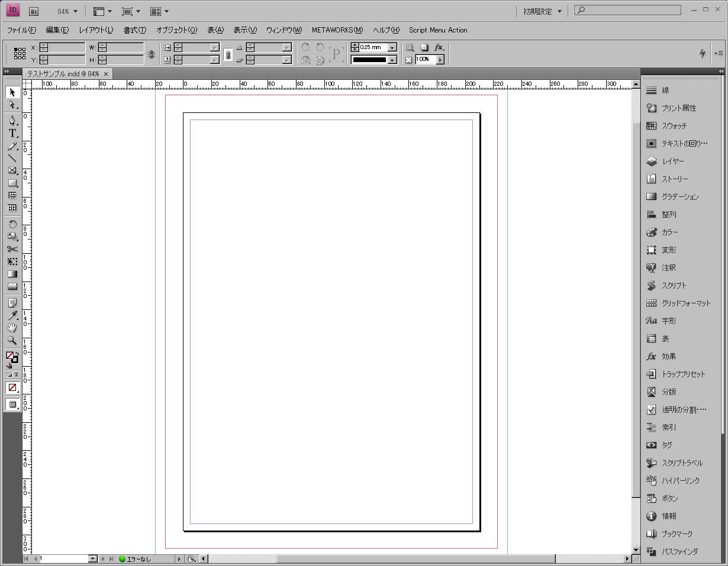Viewport: 728px width, 566px height.
Task: Select the Direct Selection tool
Action: 12,105
